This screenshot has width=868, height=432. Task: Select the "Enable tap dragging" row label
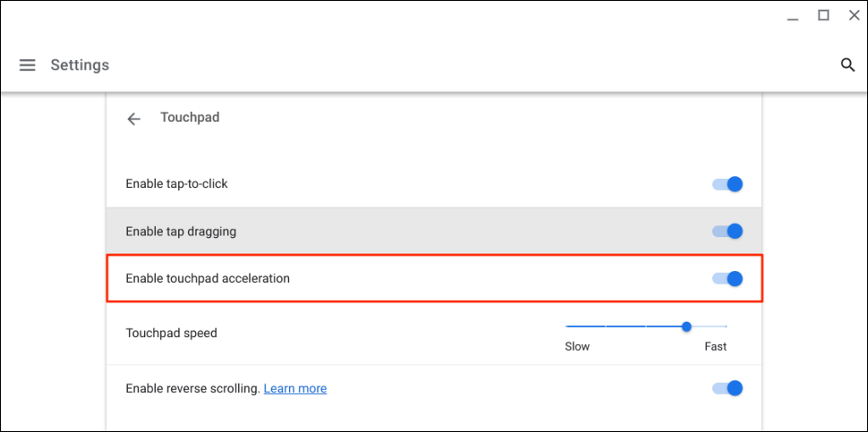(181, 231)
